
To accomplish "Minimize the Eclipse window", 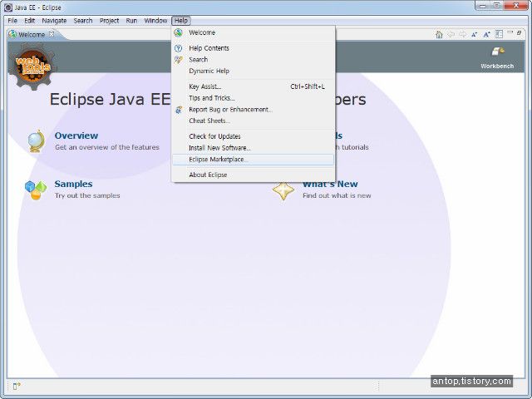I will click(483, 6).
